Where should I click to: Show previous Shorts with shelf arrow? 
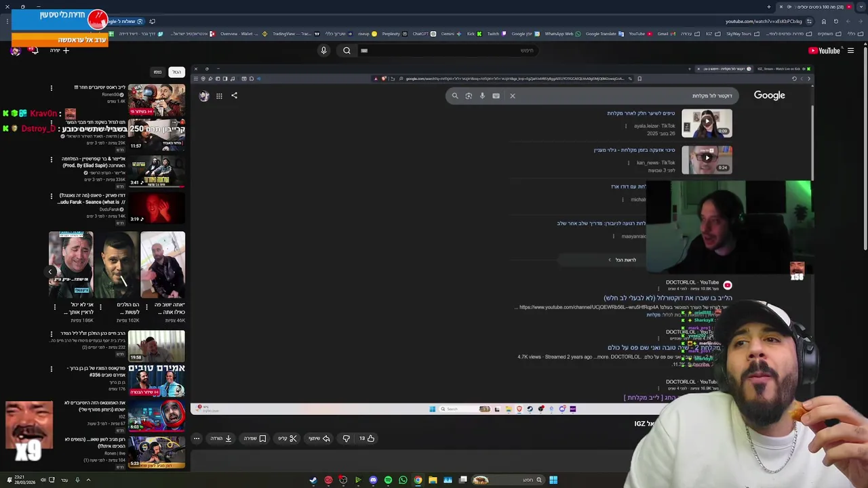[x=50, y=272]
